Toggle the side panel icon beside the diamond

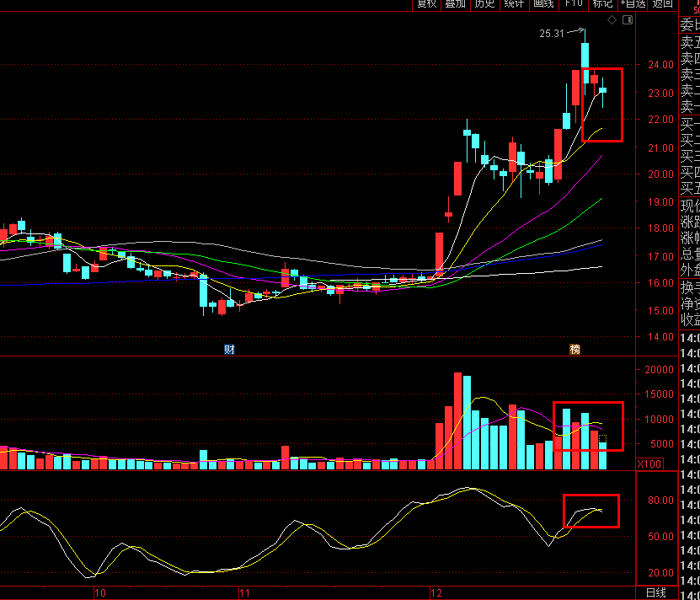(628, 19)
